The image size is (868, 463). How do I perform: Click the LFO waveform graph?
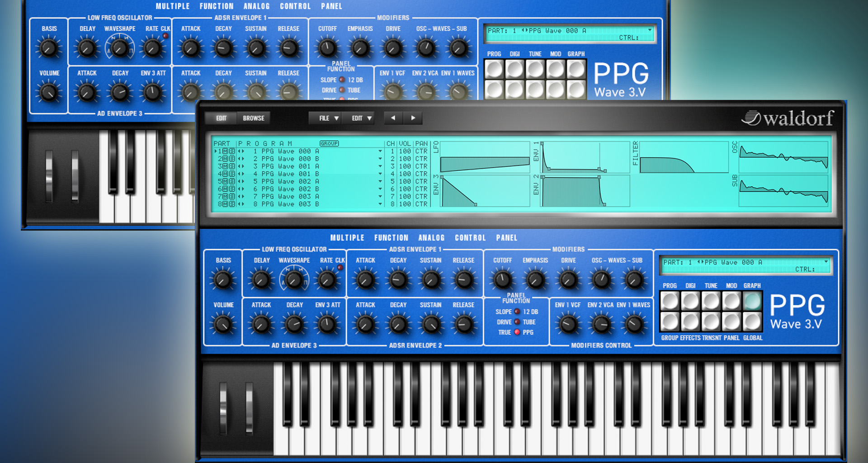(485, 157)
